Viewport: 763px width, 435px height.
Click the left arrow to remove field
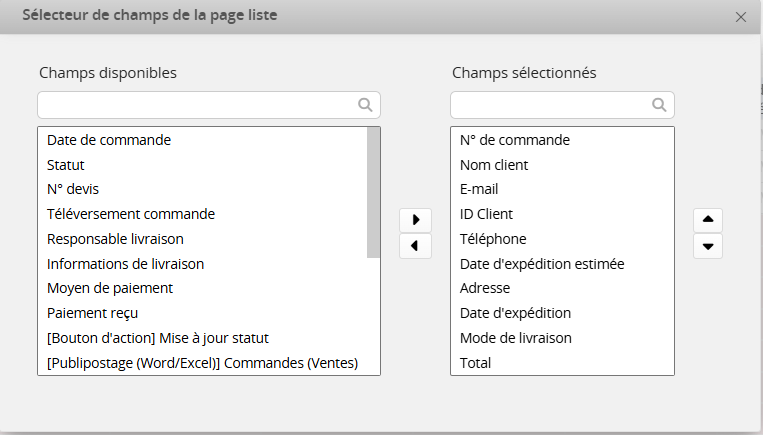[x=415, y=246]
